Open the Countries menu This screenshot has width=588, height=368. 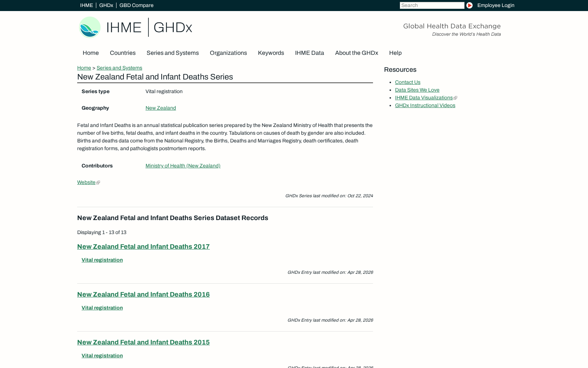coord(123,53)
